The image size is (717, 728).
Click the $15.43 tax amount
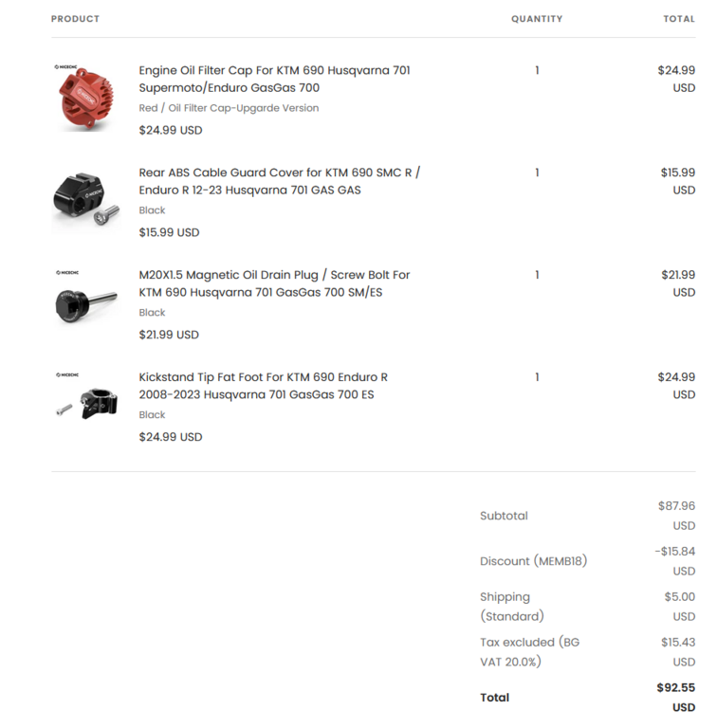click(677, 642)
